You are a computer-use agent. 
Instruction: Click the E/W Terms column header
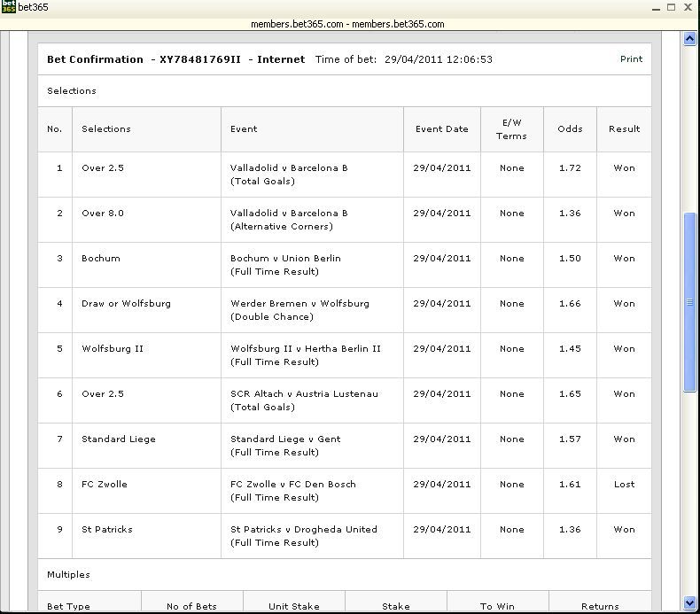coord(511,129)
